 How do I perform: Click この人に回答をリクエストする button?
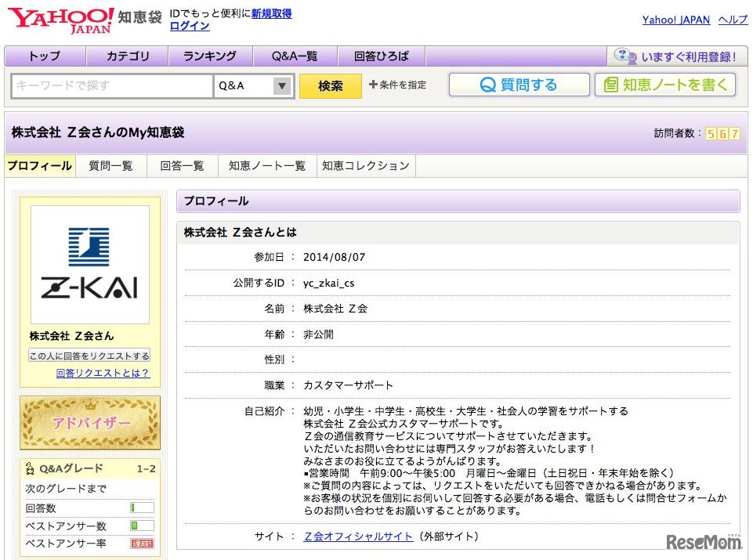89,354
